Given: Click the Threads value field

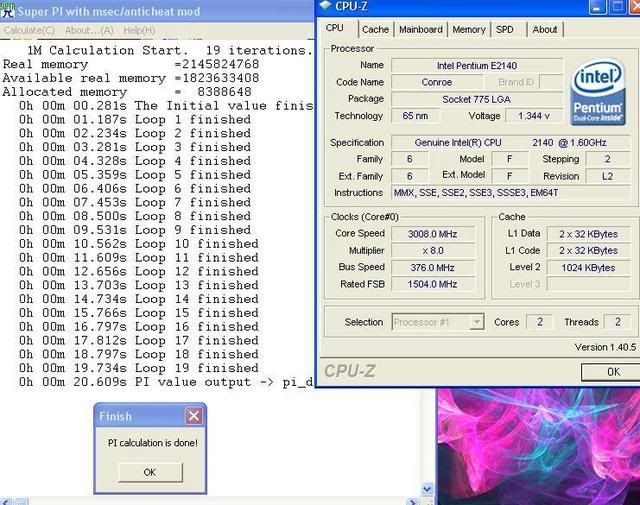Looking at the screenshot, I should coord(618,322).
